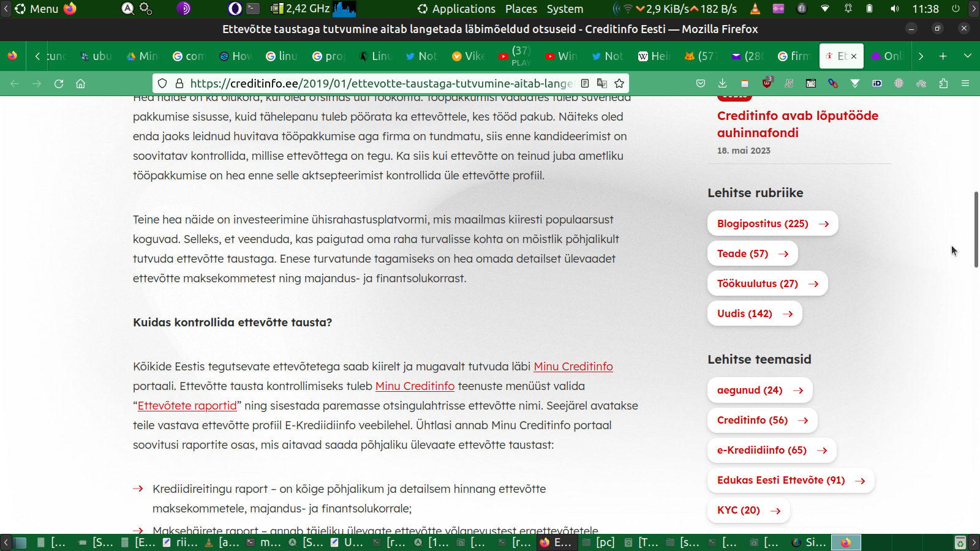List all tabs dropdown
Screen dimensions: 980x551
coord(968,56)
